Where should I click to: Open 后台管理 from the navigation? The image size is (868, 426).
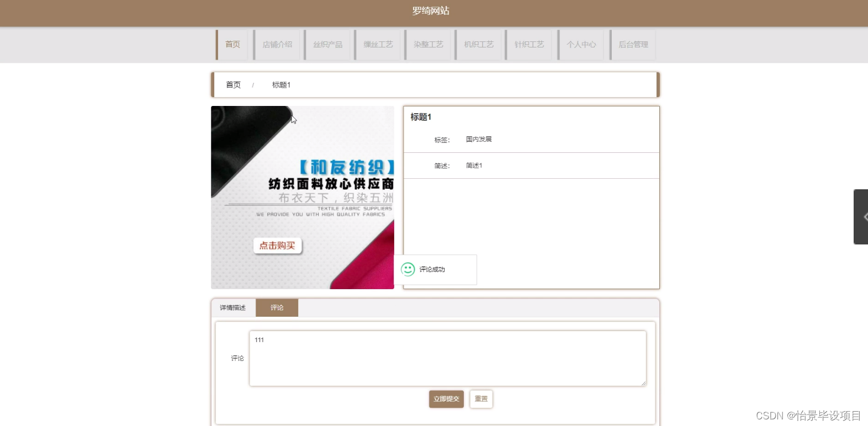[x=633, y=44]
